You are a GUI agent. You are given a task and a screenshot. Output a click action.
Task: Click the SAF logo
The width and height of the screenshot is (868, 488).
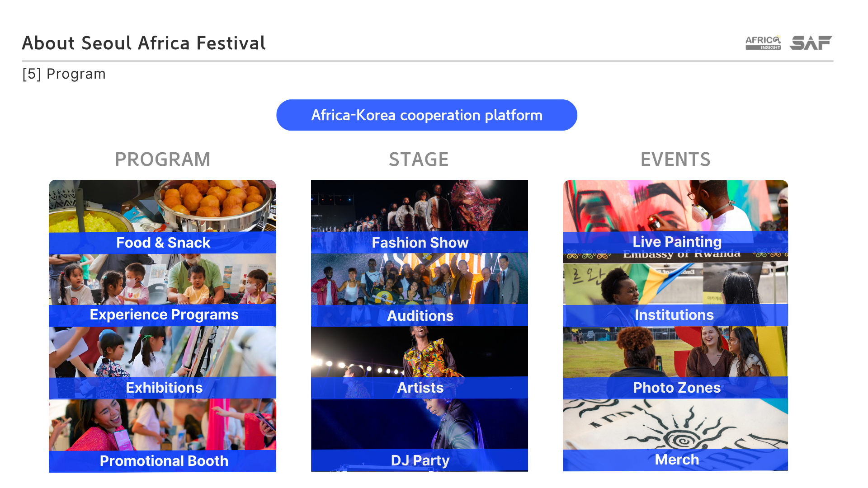click(811, 42)
